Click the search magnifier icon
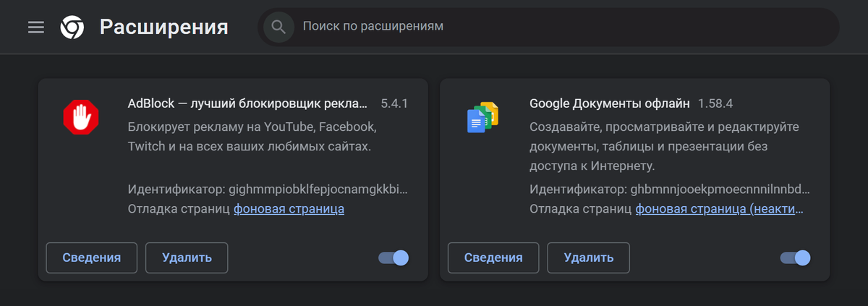The width and height of the screenshot is (868, 306). click(278, 27)
